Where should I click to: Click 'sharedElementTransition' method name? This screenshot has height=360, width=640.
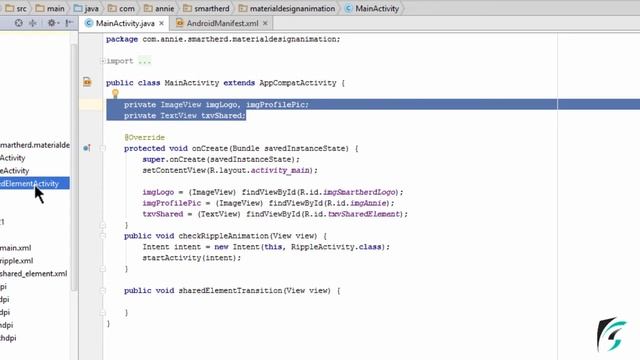230,291
